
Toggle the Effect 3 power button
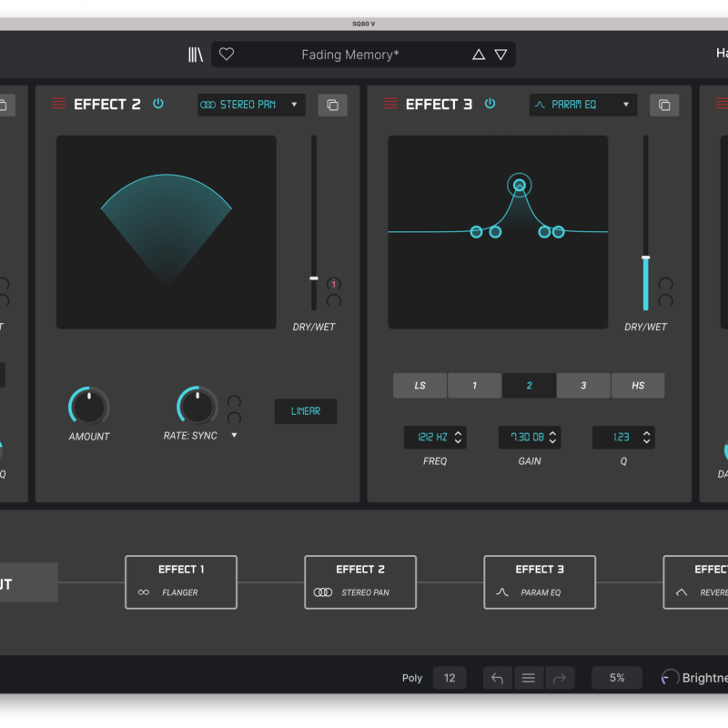click(x=490, y=104)
